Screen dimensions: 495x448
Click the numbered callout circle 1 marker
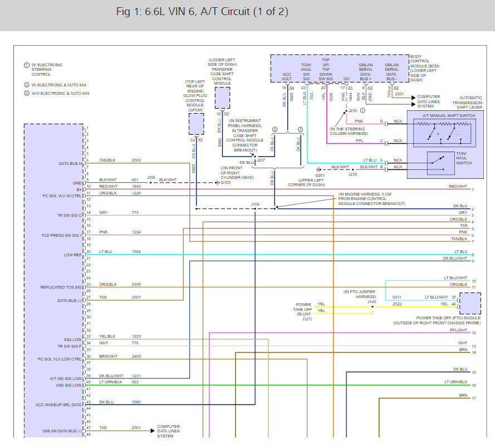coord(362,110)
